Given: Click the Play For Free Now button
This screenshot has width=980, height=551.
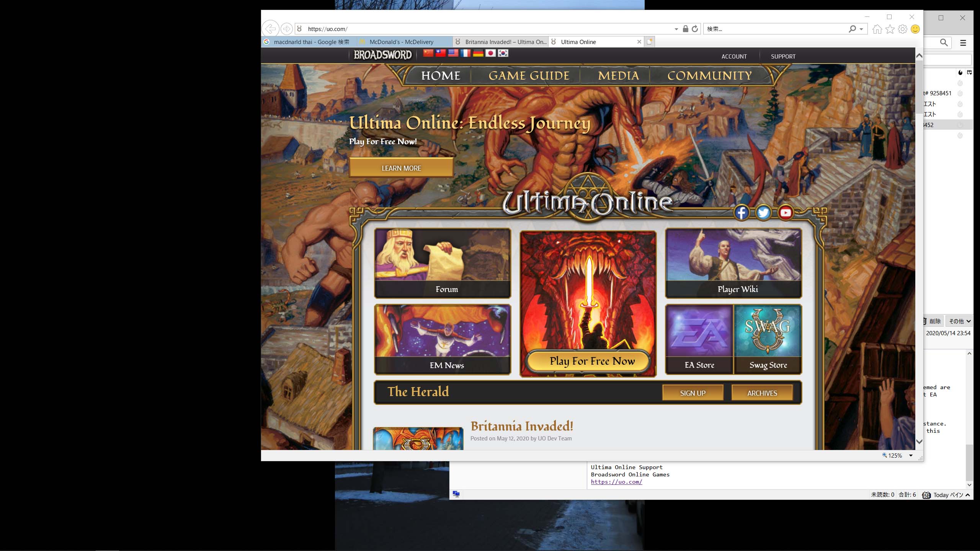Looking at the screenshot, I should (588, 361).
